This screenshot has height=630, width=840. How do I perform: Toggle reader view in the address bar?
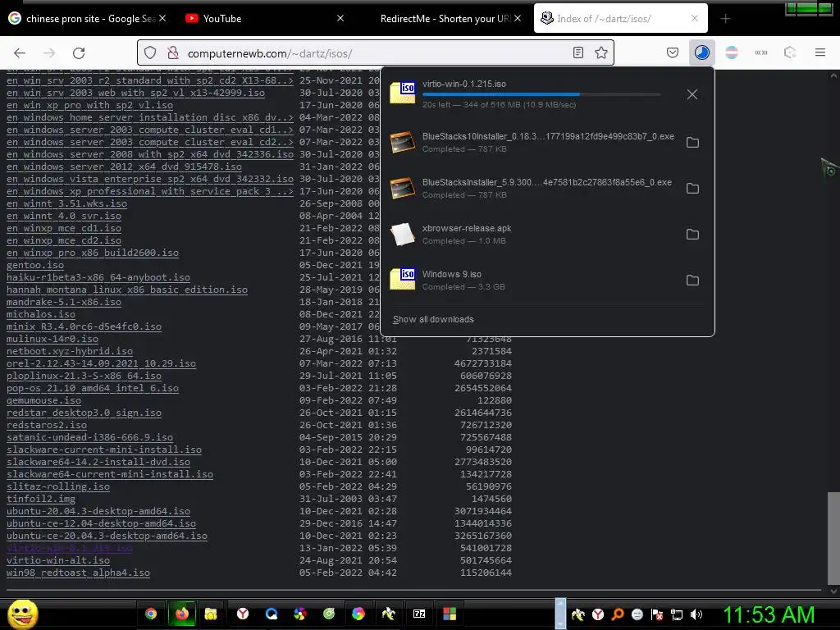tap(578, 53)
